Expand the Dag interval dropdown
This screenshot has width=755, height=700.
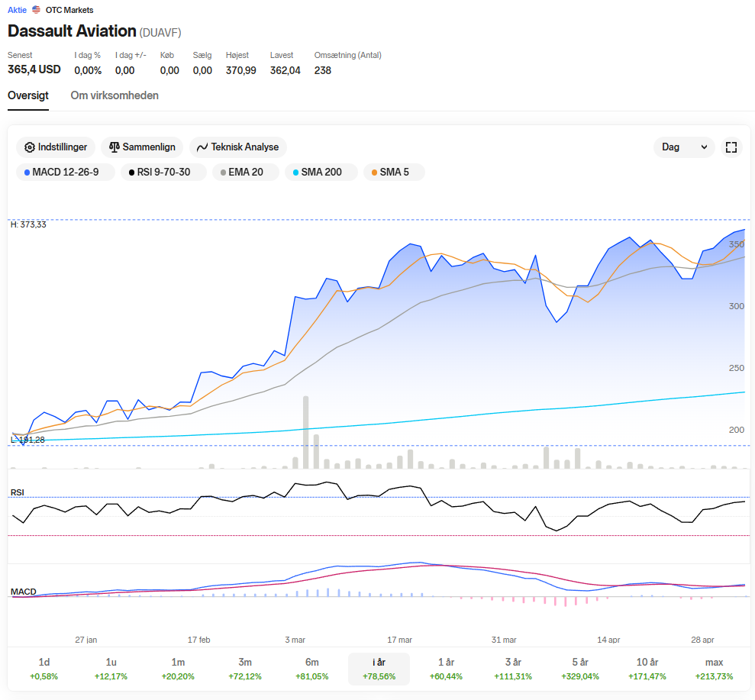[684, 147]
